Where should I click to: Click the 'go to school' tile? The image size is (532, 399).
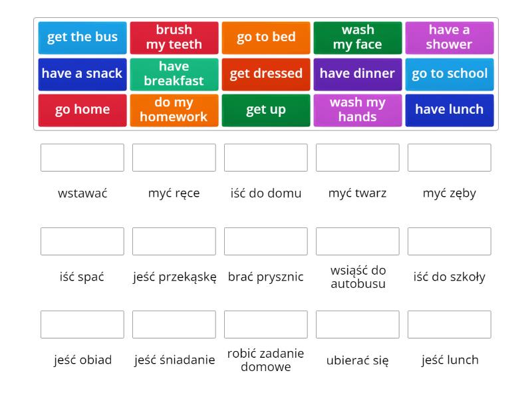450,74
